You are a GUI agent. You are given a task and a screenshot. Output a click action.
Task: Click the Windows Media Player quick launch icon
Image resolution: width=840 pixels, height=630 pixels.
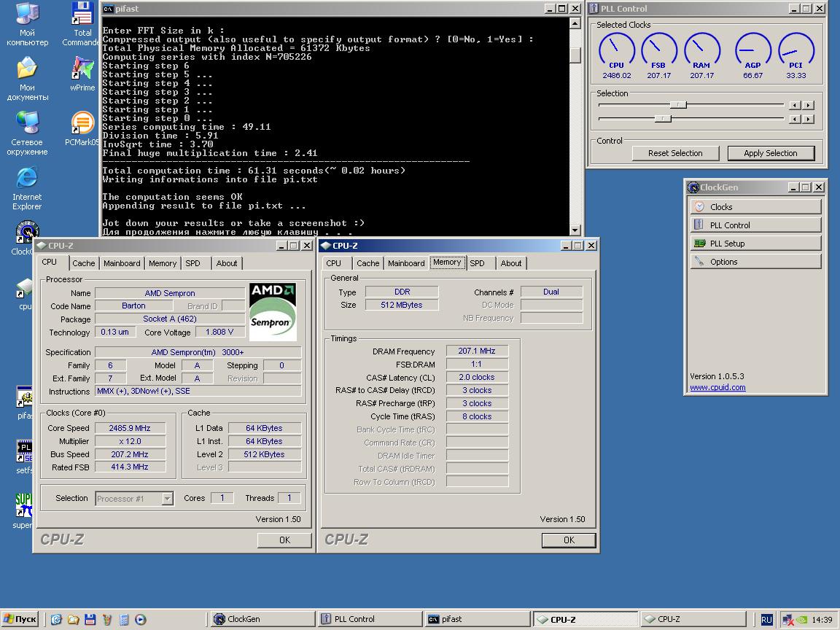point(140,619)
